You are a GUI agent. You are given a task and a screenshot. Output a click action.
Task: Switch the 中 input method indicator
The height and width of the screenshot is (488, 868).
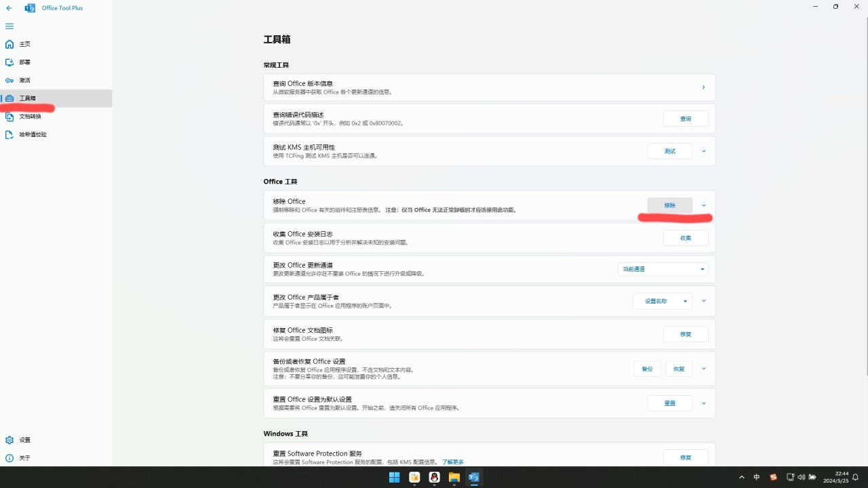[757, 477]
